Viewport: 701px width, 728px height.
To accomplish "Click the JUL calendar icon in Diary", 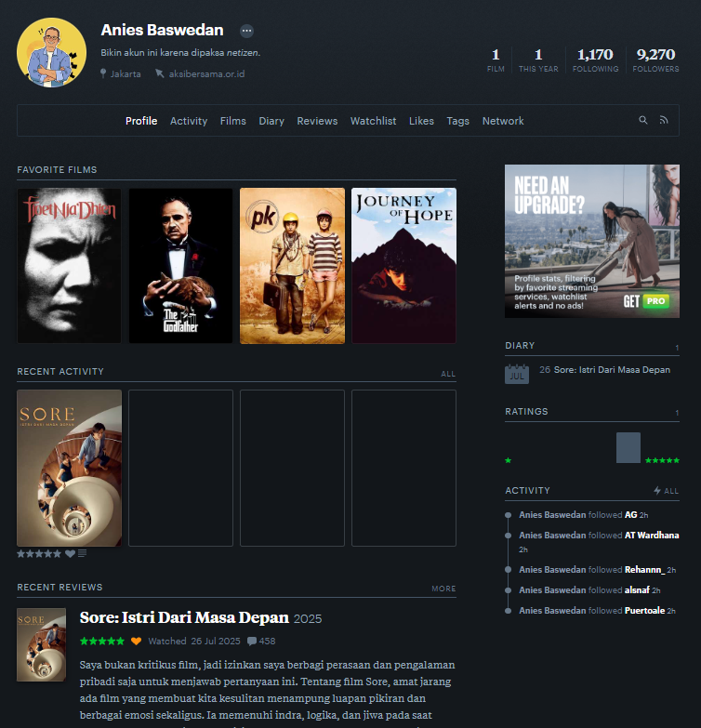I will (517, 374).
